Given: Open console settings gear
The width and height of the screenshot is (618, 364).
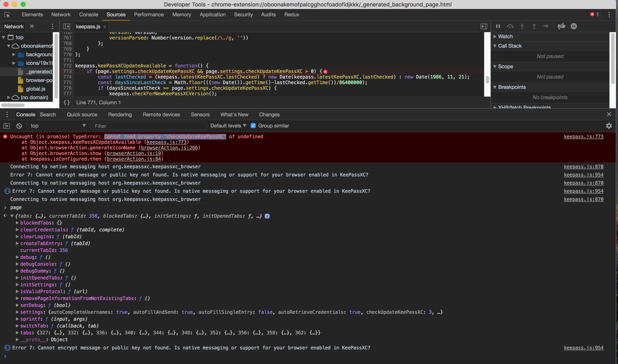Looking at the screenshot, I should 609,126.
